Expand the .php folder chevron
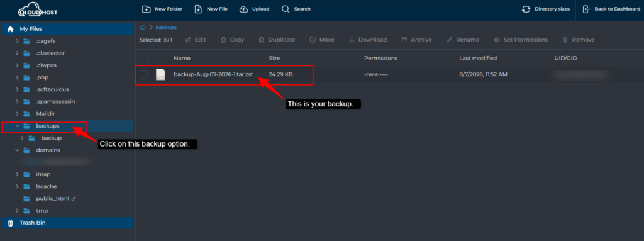Viewport: 644px width, 241px height. point(17,77)
